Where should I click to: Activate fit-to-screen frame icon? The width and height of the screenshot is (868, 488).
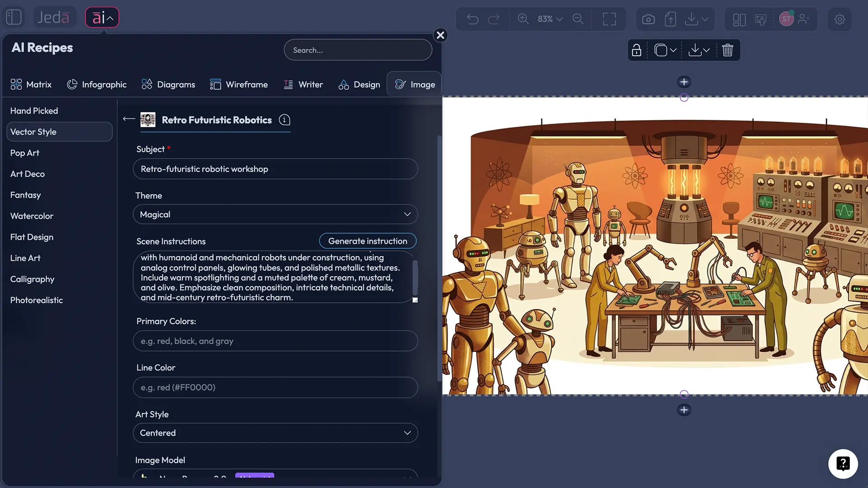pos(609,19)
